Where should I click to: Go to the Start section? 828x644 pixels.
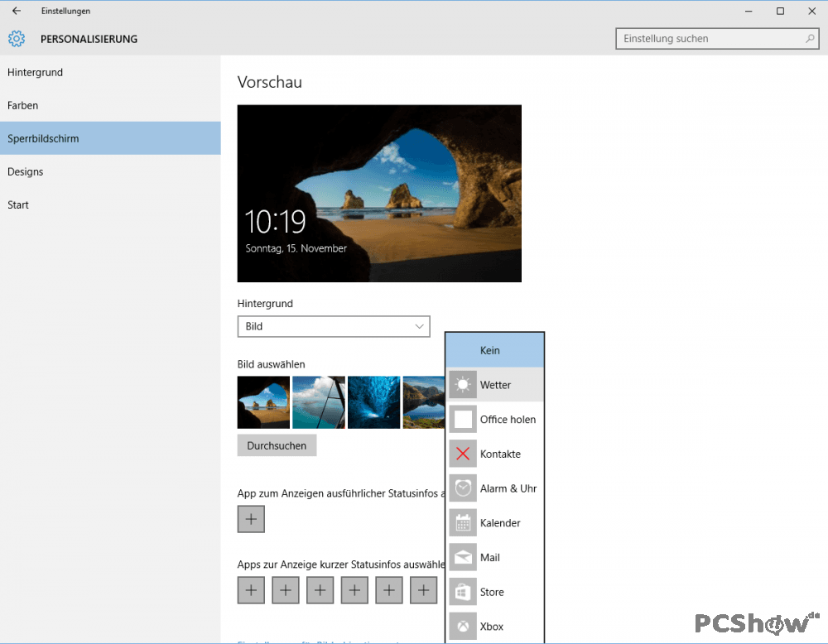point(110,204)
